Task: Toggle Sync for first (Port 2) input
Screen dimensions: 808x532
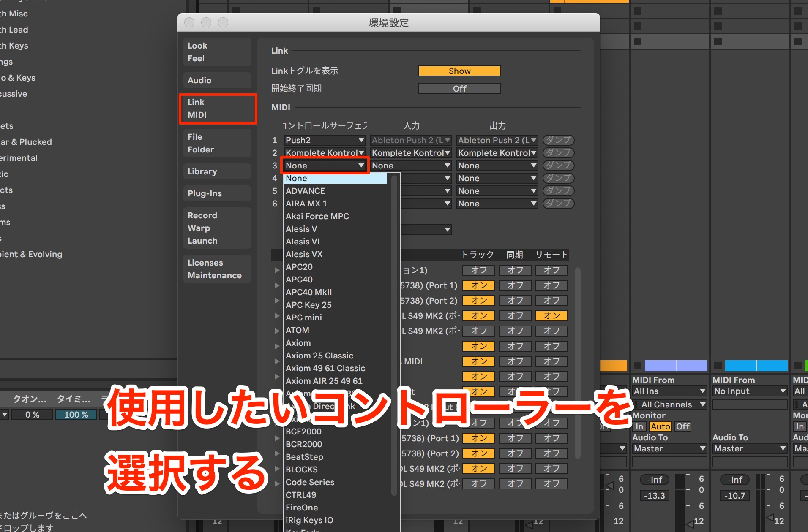Action: coord(515,301)
